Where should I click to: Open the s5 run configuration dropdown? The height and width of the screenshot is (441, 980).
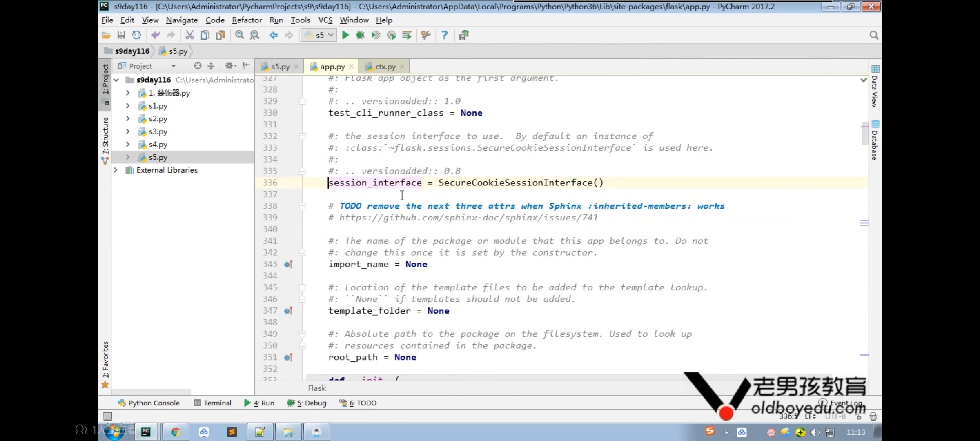(319, 35)
